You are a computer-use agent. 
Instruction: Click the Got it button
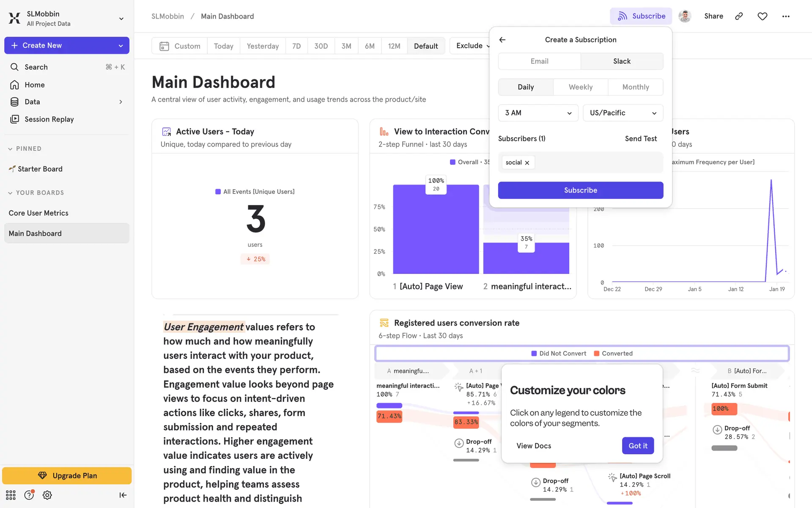pyautogui.click(x=637, y=446)
